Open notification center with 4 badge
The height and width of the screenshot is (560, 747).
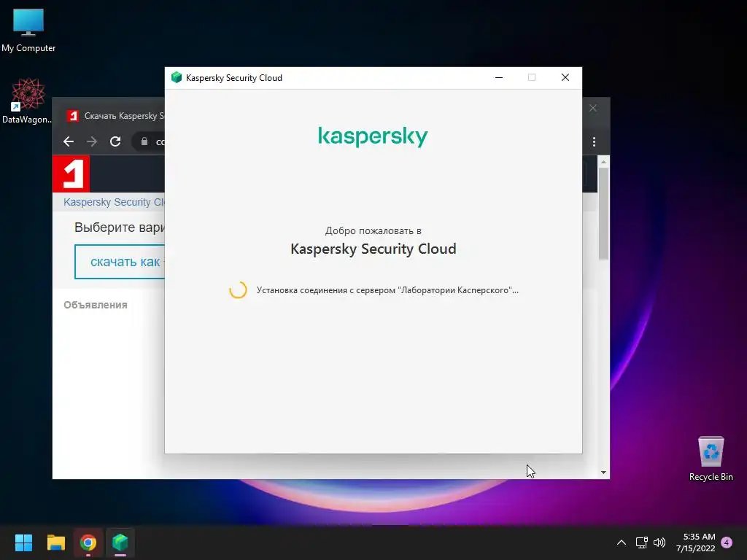[x=727, y=542]
